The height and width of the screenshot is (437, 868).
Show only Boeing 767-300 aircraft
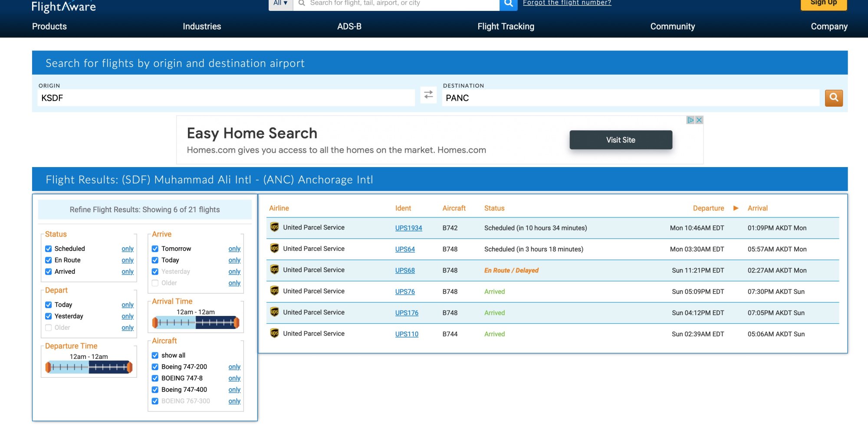click(x=234, y=401)
